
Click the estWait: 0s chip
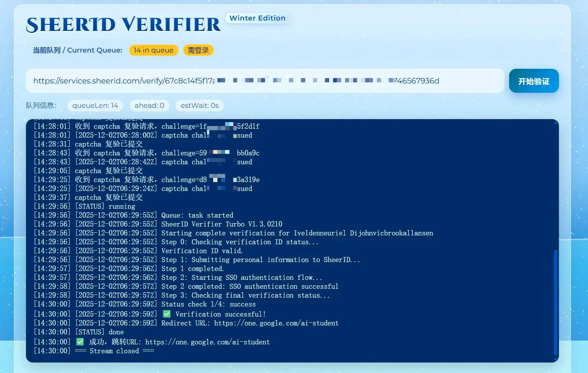click(x=200, y=106)
